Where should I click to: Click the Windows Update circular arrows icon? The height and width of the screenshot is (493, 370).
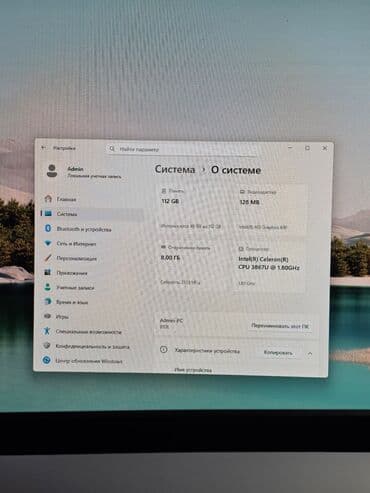click(x=47, y=360)
